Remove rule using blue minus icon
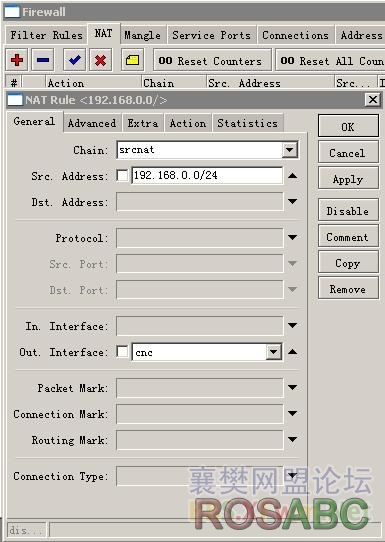 tap(43, 60)
